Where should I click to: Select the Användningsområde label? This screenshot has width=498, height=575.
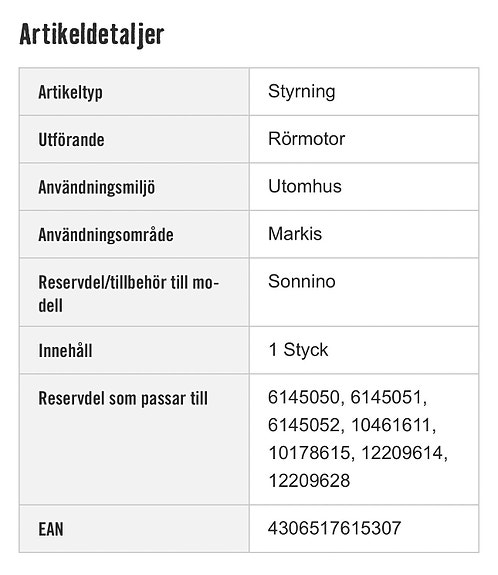pyautogui.click(x=106, y=235)
